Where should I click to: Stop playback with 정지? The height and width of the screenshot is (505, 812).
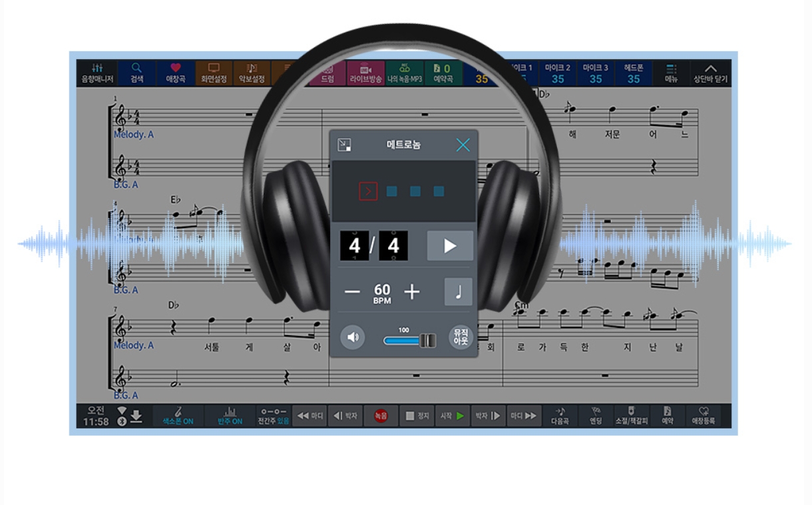(417, 416)
